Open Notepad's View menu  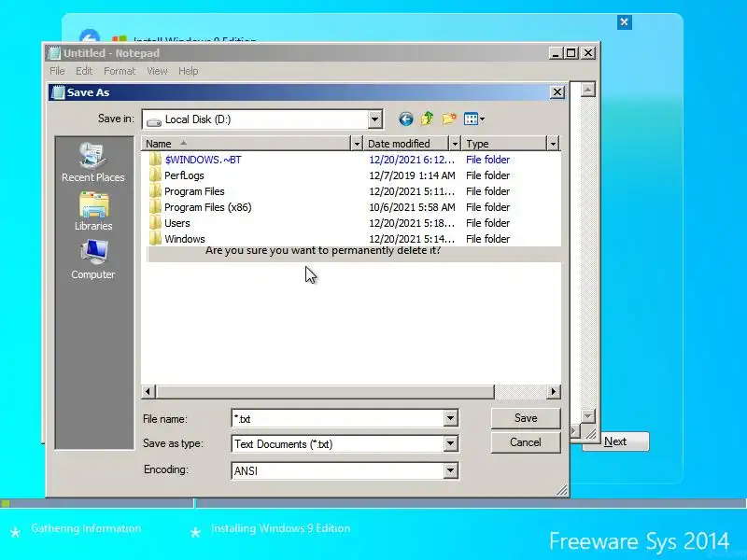click(x=157, y=71)
